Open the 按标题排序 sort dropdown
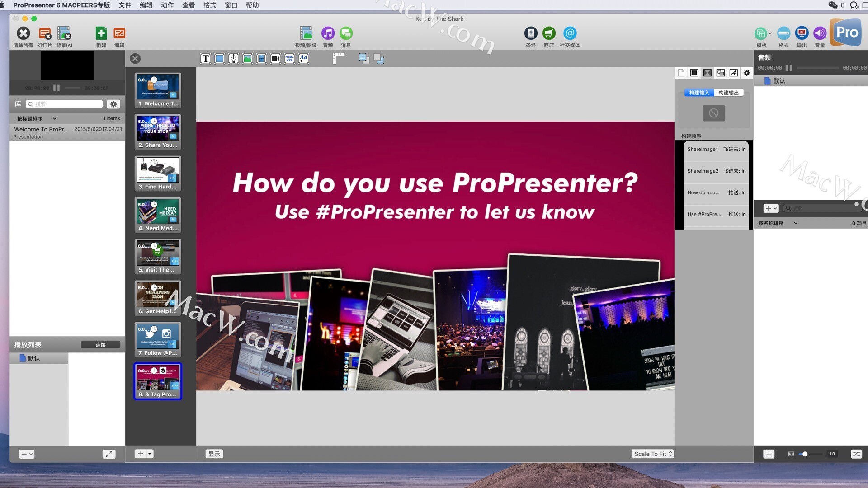868x488 pixels. point(36,118)
